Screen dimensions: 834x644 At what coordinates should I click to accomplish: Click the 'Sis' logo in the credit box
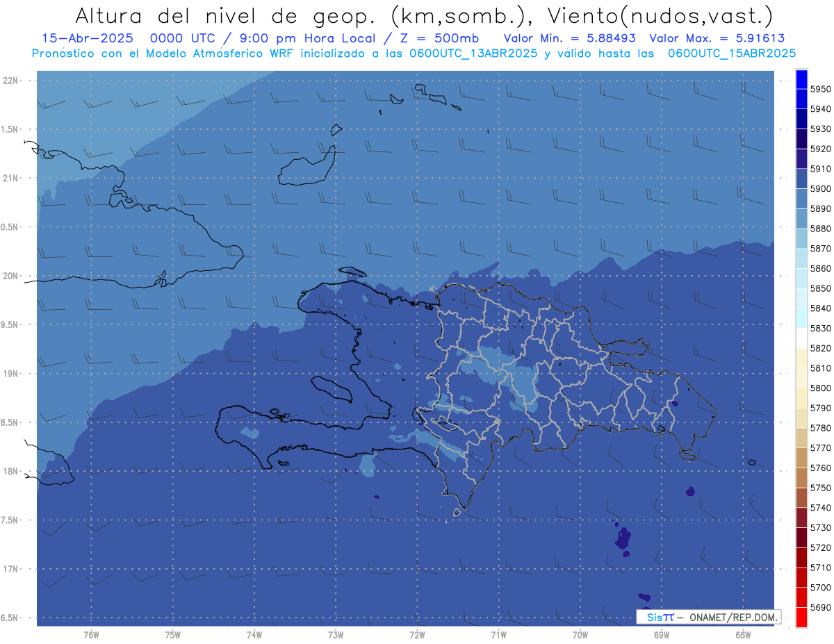click(x=654, y=617)
